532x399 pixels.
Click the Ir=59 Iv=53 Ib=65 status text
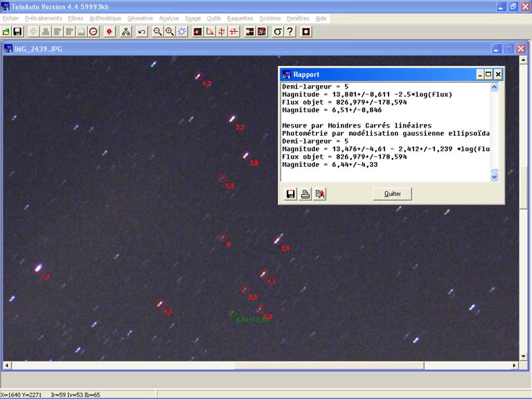[76, 395]
